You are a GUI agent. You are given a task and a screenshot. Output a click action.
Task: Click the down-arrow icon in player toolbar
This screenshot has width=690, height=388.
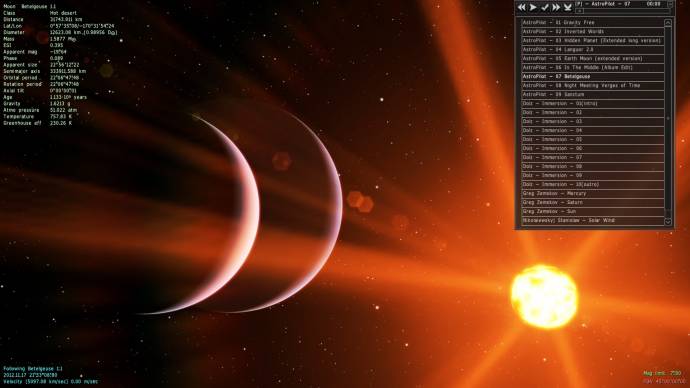568,7
